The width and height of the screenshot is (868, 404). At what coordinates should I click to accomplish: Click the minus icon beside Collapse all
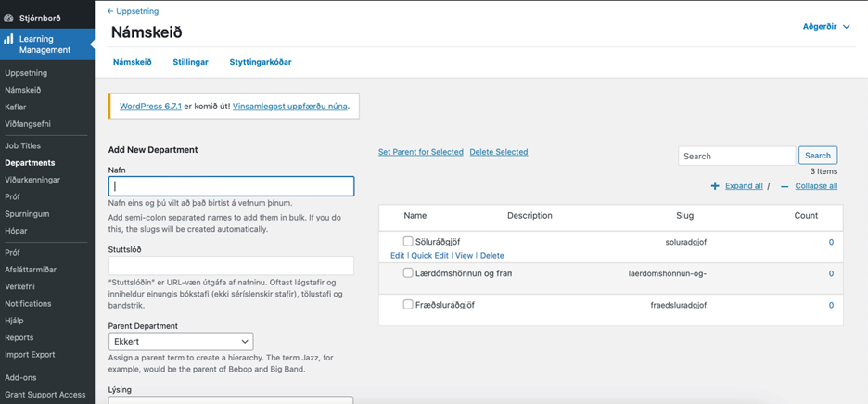pos(785,186)
